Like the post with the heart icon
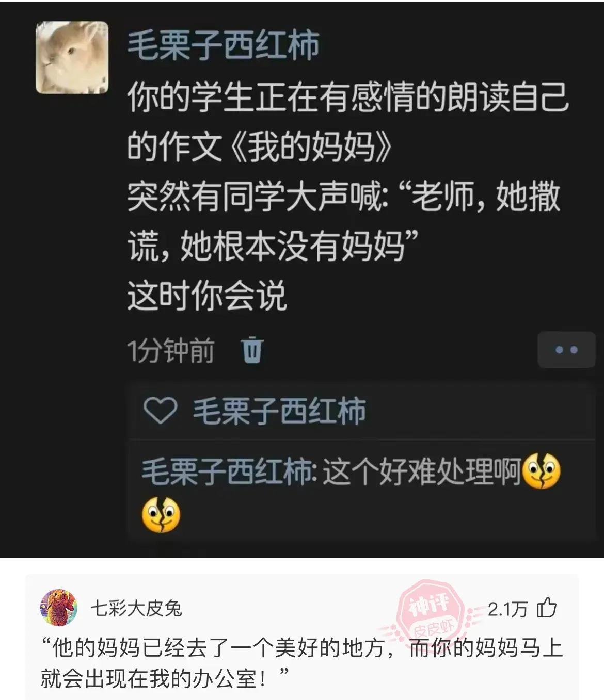 click(x=160, y=411)
